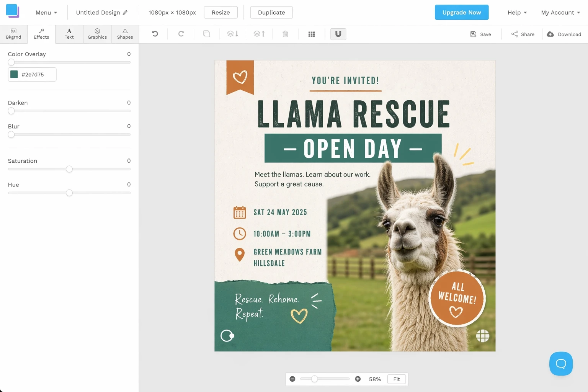This screenshot has width=588, height=392.
Task: Open the live chat bubble
Action: (561, 364)
